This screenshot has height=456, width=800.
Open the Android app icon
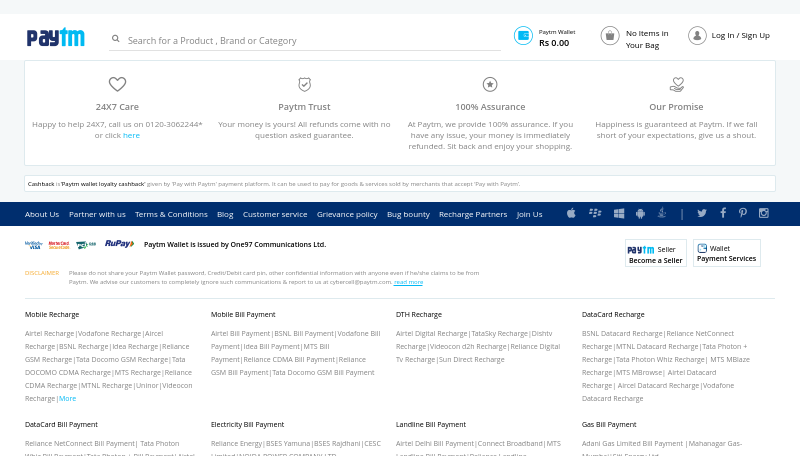click(x=640, y=214)
